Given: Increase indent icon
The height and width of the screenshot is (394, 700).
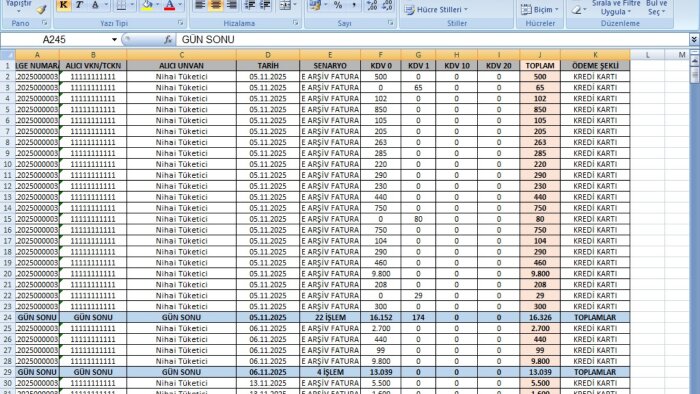Looking at the screenshot, I should coord(265,5).
